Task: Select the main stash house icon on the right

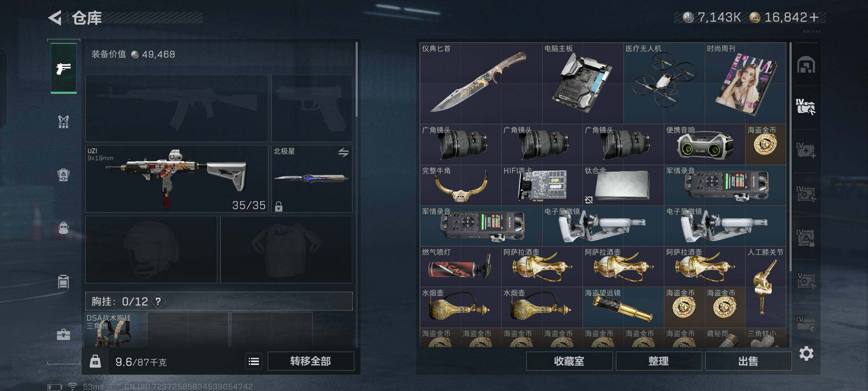Action: click(x=806, y=65)
